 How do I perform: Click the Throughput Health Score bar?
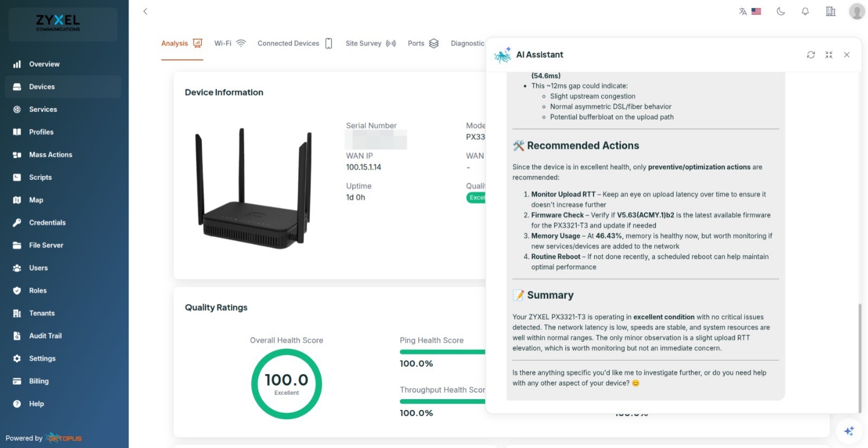(442, 401)
